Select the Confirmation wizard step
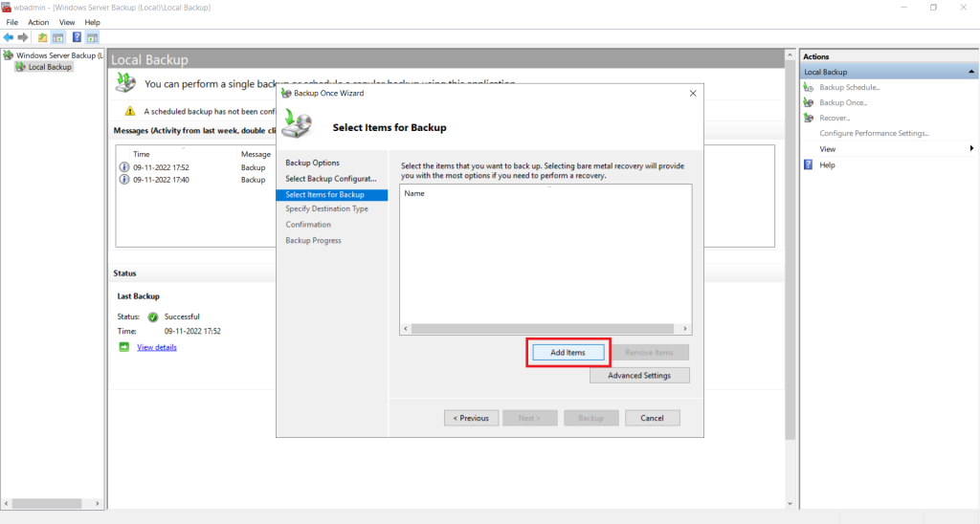This screenshot has width=980, height=524. tap(308, 224)
